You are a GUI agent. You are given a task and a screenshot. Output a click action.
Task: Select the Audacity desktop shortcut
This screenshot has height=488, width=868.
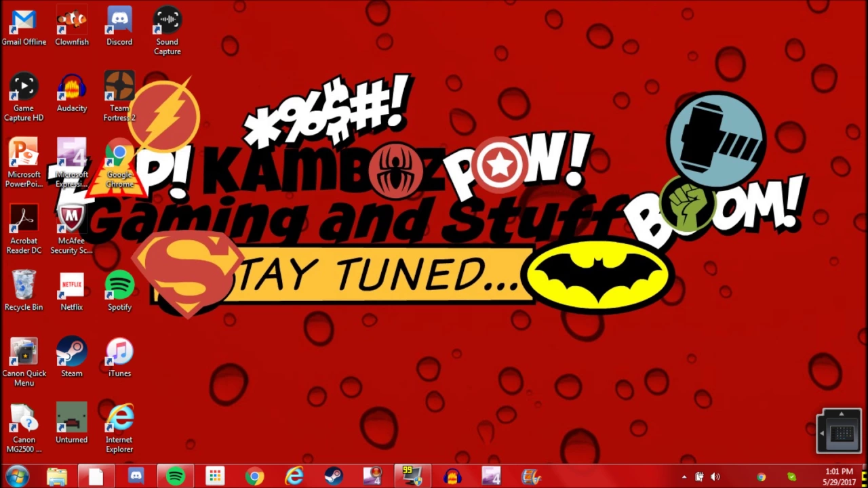point(71,93)
